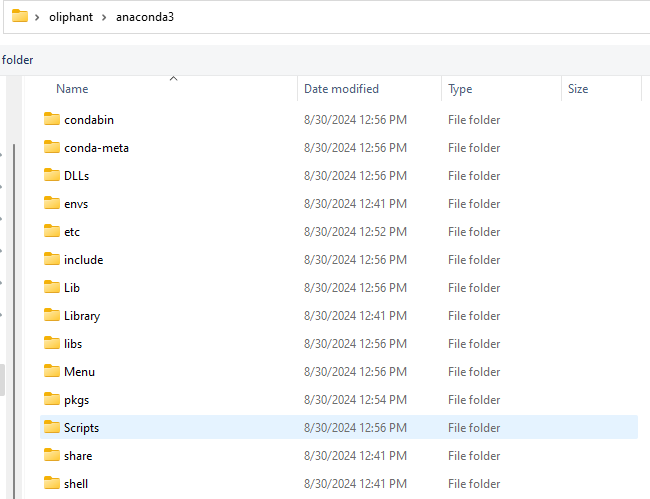Click the include folder icon
Viewport: 650px width, 499px height.
coord(52,260)
